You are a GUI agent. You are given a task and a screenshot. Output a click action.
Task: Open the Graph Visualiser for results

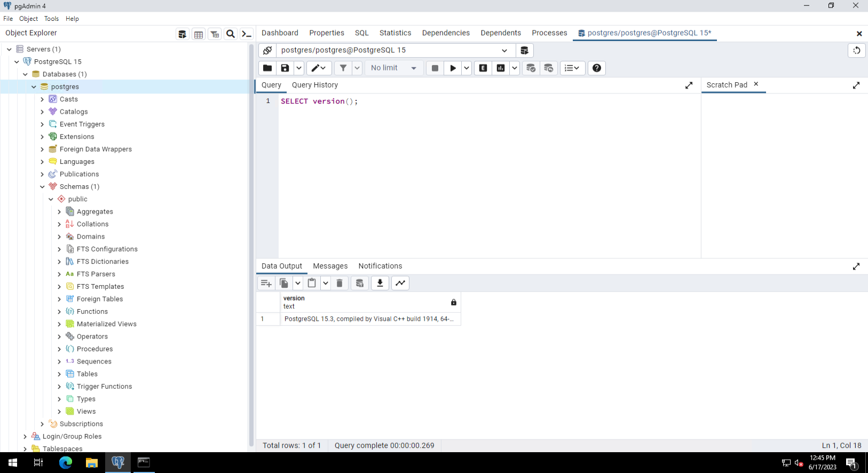click(x=400, y=283)
